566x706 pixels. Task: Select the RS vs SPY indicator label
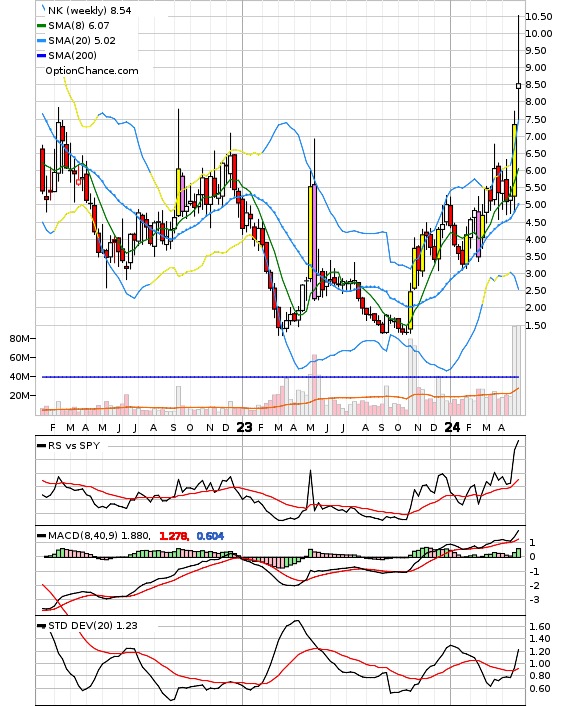click(74, 445)
